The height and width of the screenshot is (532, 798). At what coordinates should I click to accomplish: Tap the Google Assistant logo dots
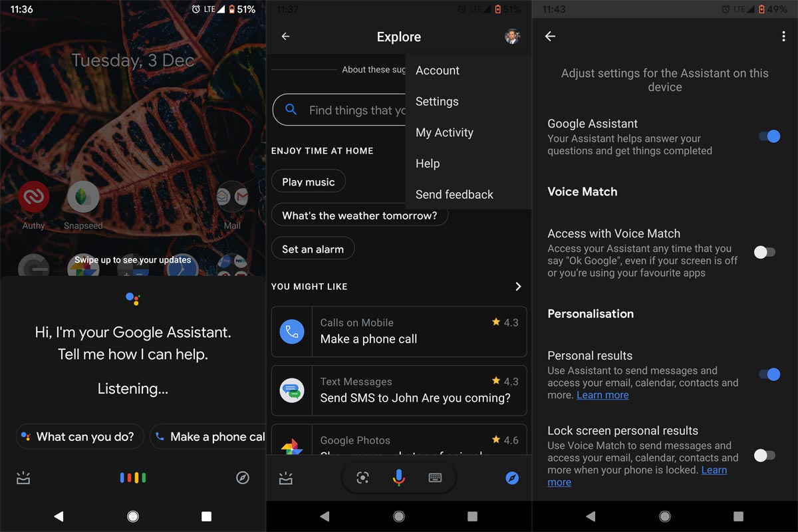point(133,299)
